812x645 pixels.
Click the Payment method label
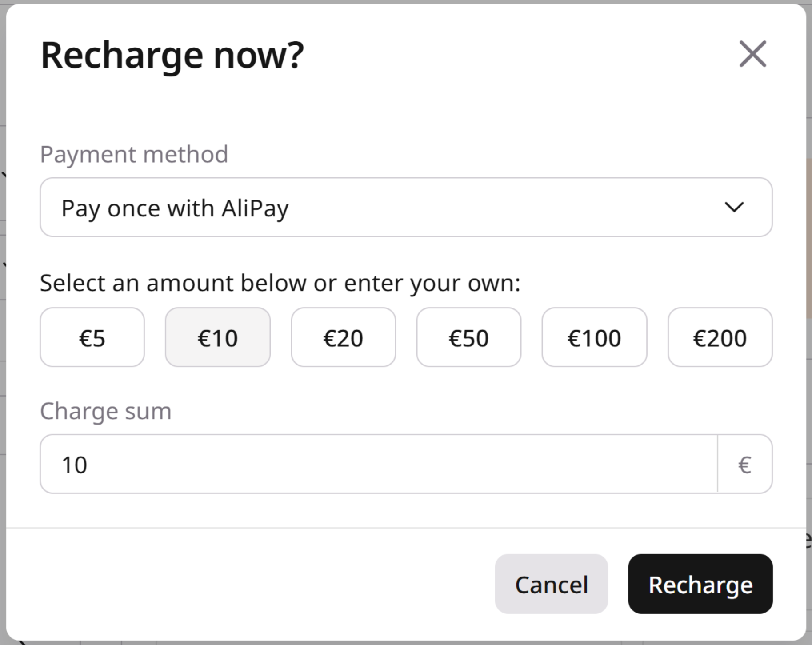tap(134, 154)
